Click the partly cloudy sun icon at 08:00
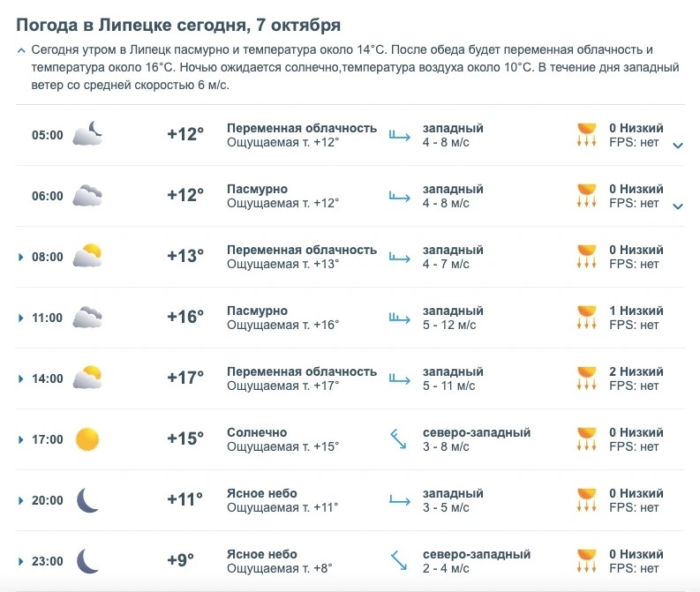The height and width of the screenshot is (592, 700). pyautogui.click(x=87, y=255)
